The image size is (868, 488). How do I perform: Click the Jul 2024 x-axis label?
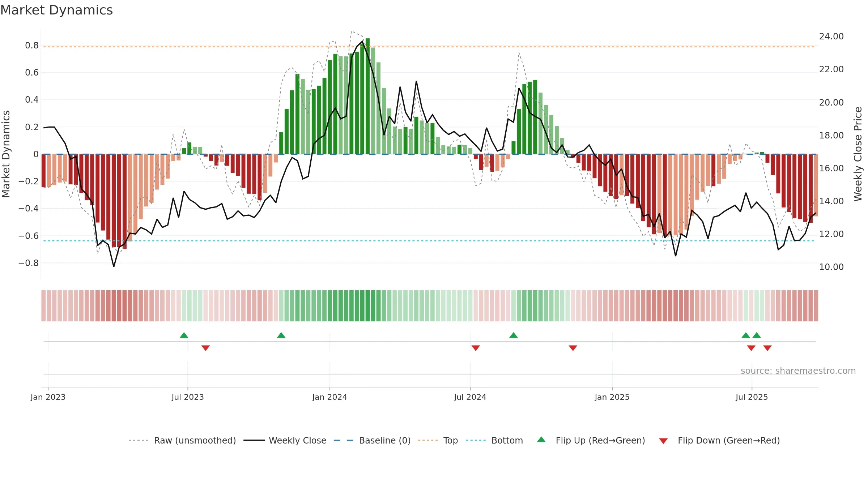pyautogui.click(x=470, y=397)
